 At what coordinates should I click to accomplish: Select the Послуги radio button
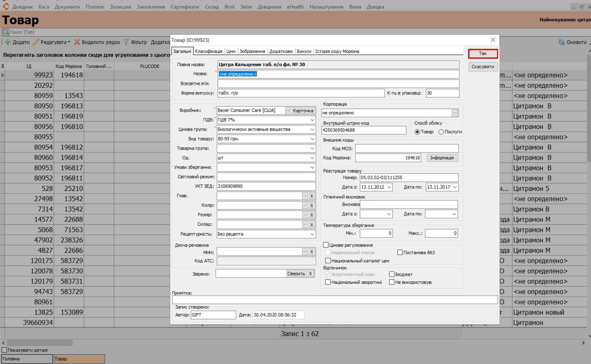tap(441, 132)
